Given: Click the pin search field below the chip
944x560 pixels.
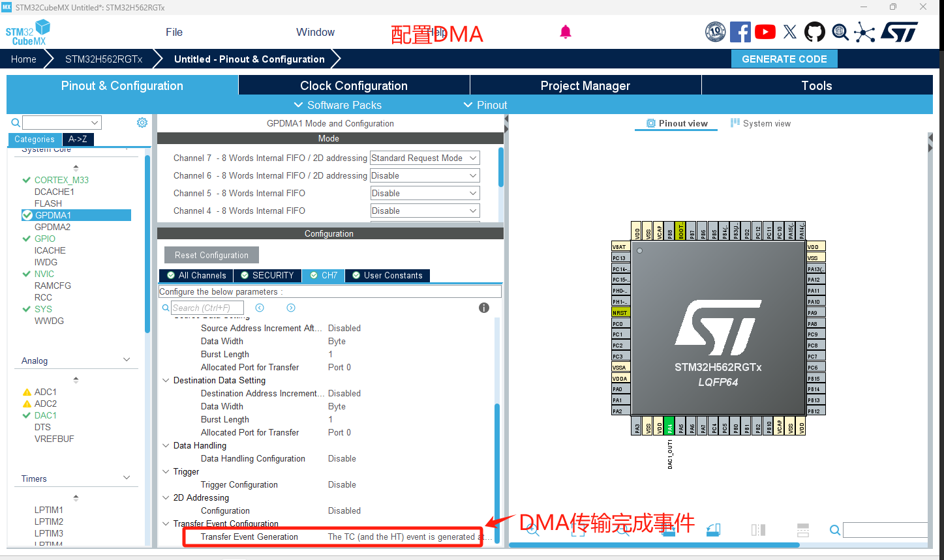Looking at the screenshot, I should click(885, 530).
